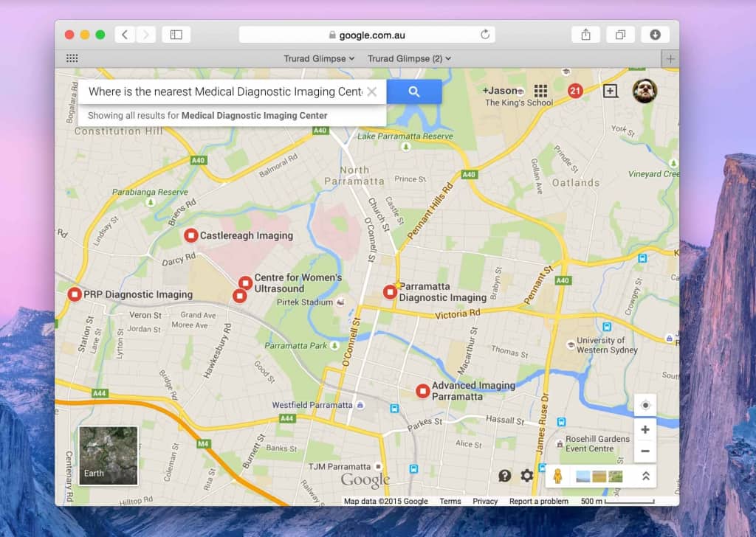This screenshot has width=756, height=537.
Task: Open Safari downloads button
Action: coord(655,35)
